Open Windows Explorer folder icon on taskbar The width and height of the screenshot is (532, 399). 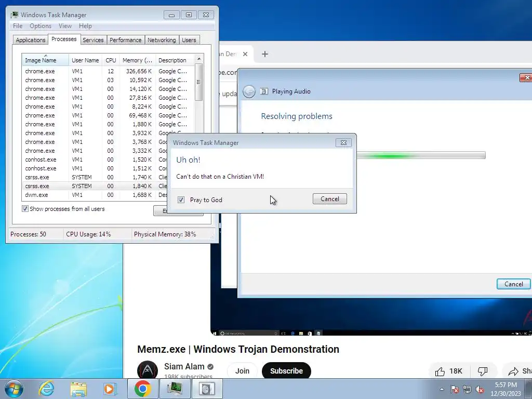click(x=78, y=389)
